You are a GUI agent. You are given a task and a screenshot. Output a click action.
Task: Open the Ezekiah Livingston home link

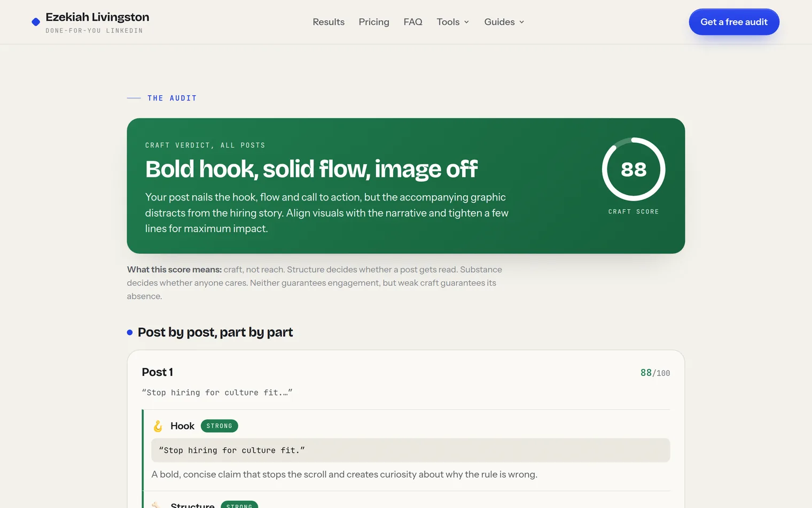[x=90, y=22]
